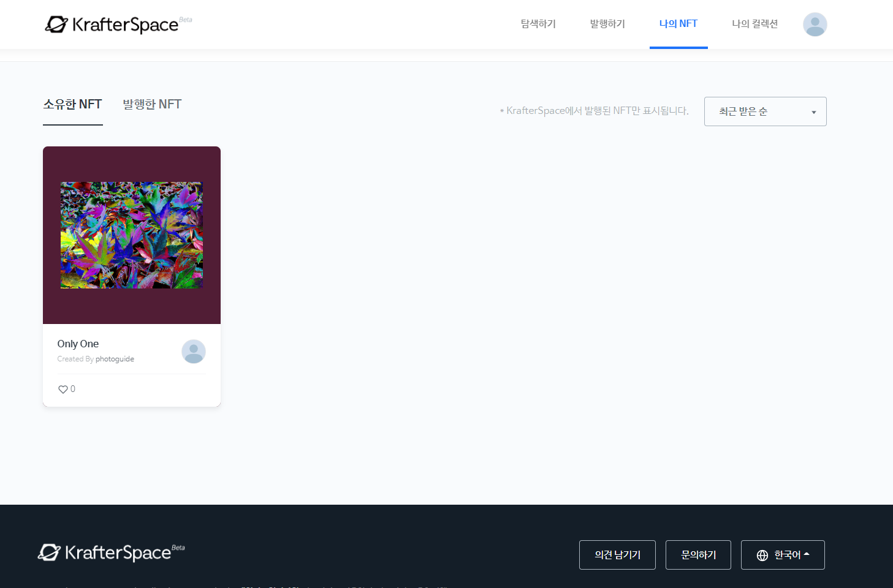This screenshot has width=893, height=588.
Task: Go to the 발행하기 page
Action: (607, 24)
